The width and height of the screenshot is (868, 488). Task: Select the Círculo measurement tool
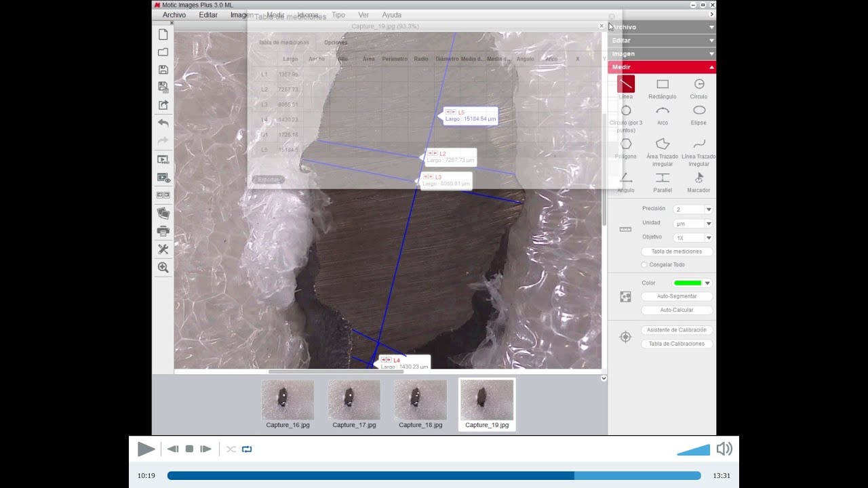[699, 84]
